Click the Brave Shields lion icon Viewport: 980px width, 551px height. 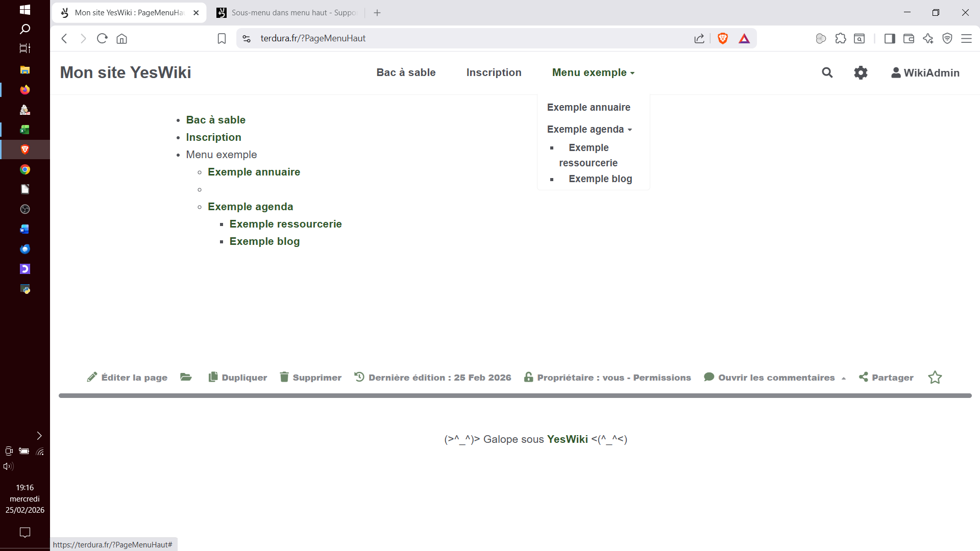tap(722, 38)
